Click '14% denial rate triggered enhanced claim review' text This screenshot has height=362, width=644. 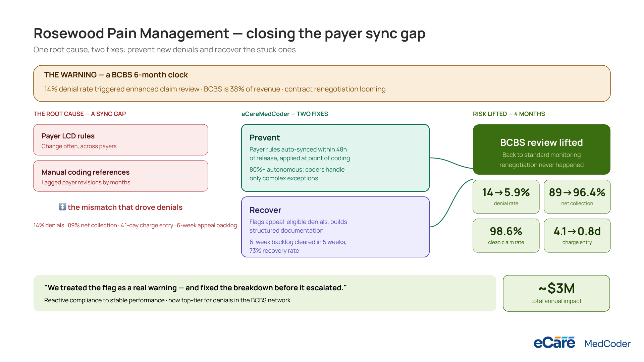coord(215,89)
